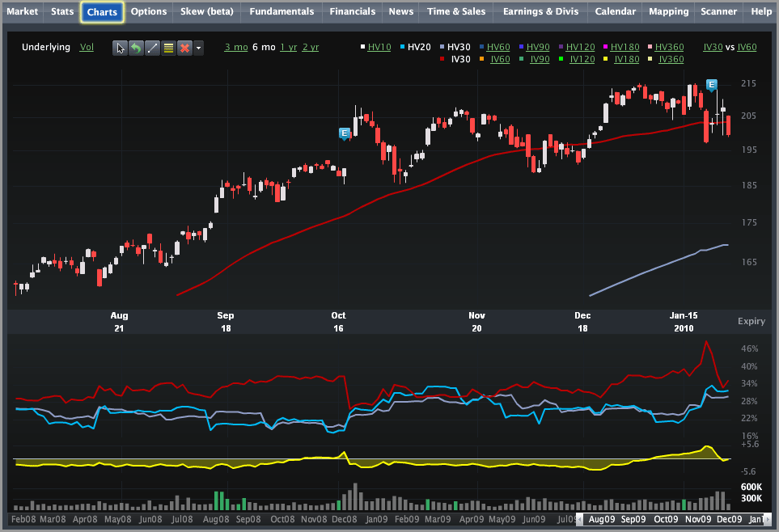Open the News tab
Viewport: 779px width, 532px height.
coord(401,11)
